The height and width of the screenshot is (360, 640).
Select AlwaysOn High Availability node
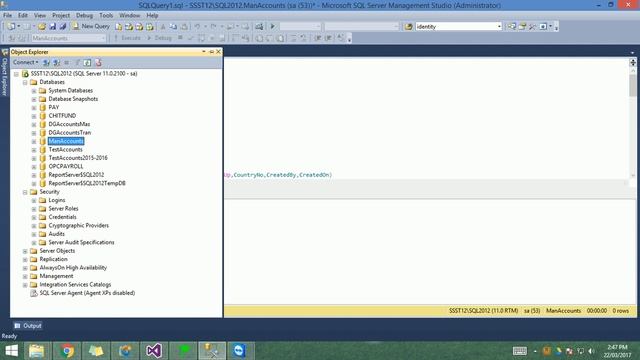(x=73, y=268)
